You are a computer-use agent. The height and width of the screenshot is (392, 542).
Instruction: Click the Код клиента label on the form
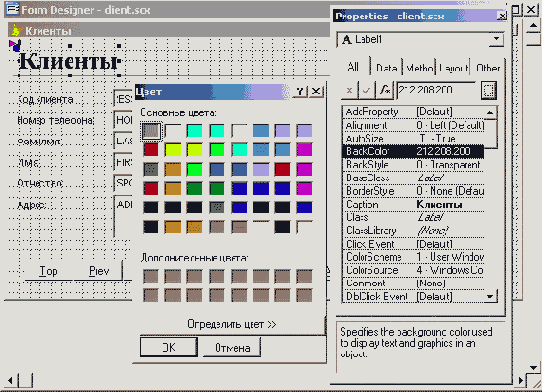(46, 100)
